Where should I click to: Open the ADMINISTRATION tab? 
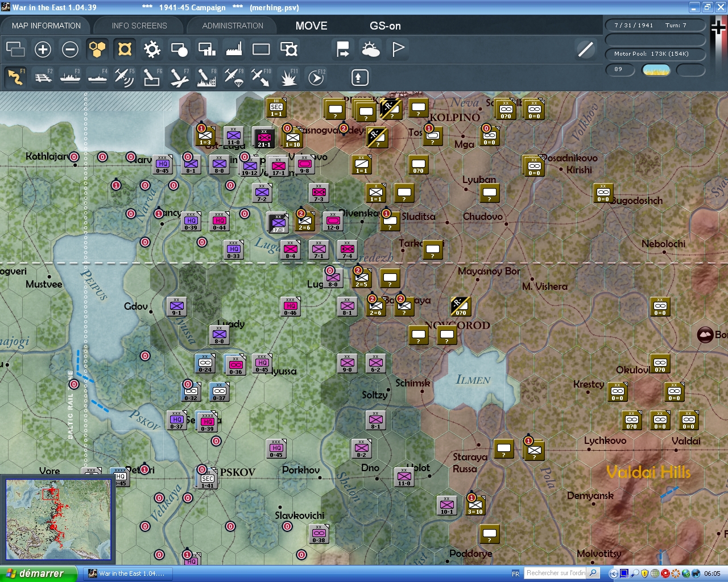tap(233, 26)
